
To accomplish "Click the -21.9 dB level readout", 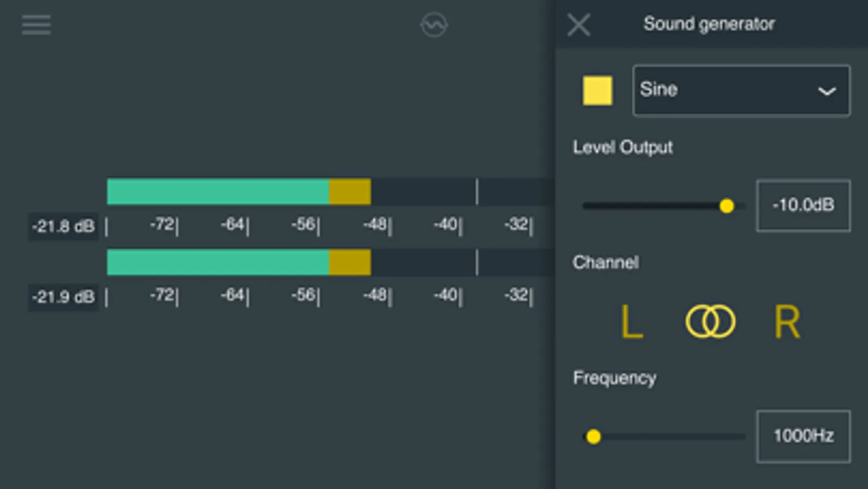I will pos(63,297).
